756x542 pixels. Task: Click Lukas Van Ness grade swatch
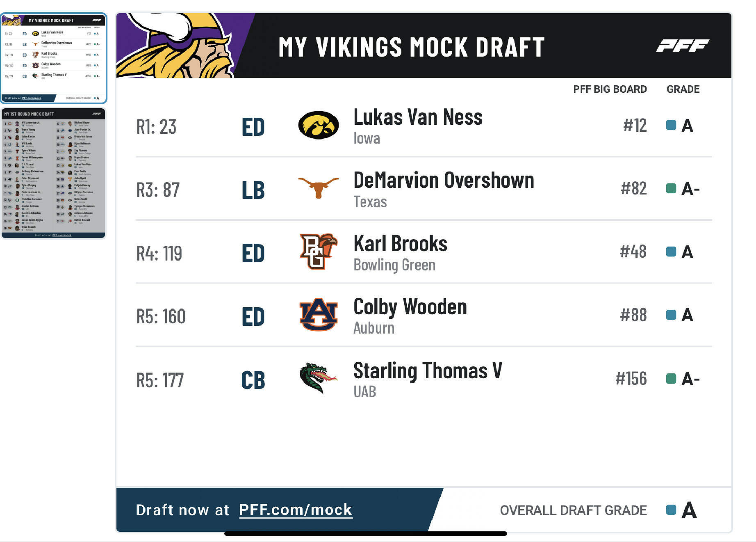tap(671, 125)
